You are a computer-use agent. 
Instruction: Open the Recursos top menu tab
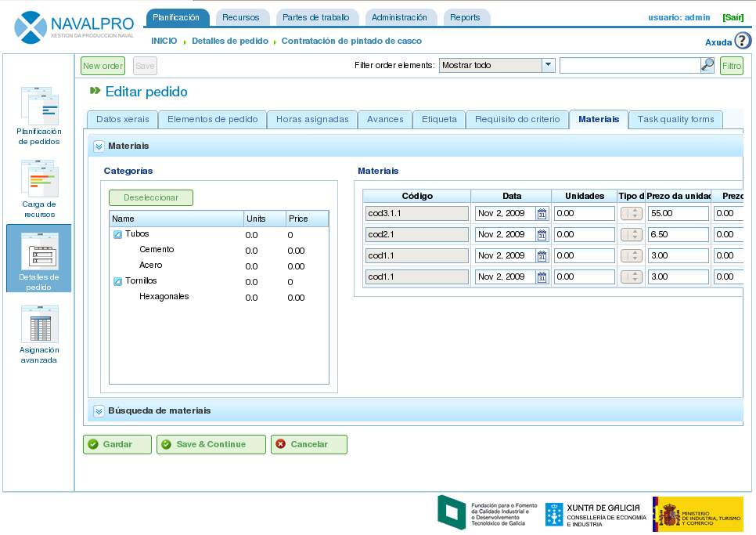coord(243,17)
